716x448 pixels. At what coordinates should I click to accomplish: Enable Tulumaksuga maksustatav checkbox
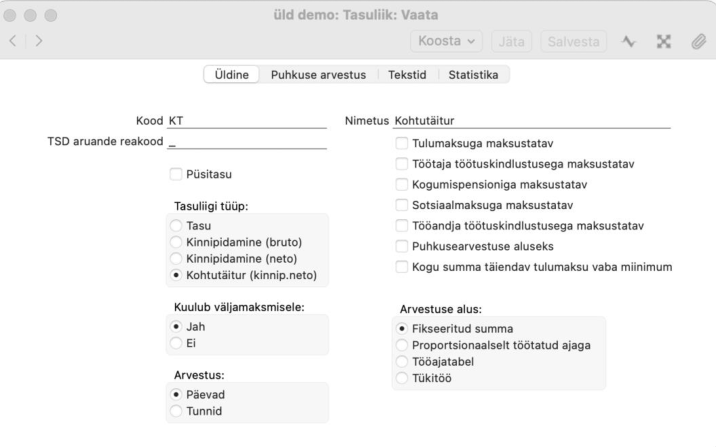pos(401,143)
